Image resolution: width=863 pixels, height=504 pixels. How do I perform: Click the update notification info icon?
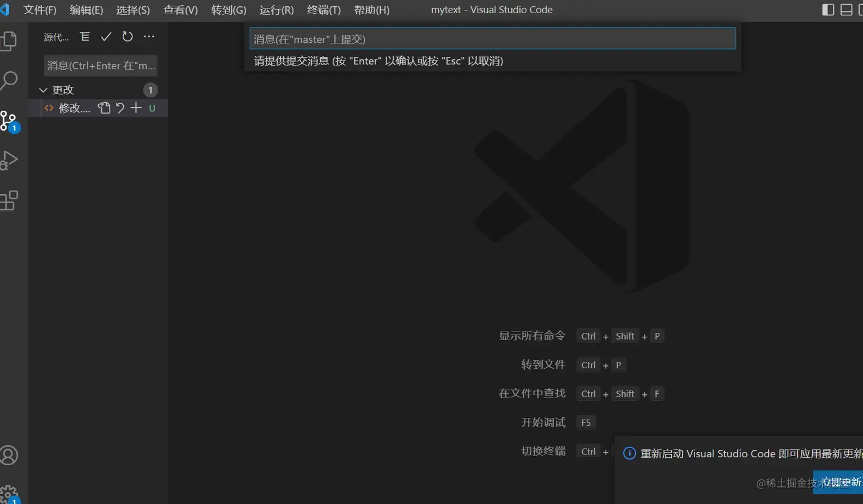pyautogui.click(x=629, y=453)
